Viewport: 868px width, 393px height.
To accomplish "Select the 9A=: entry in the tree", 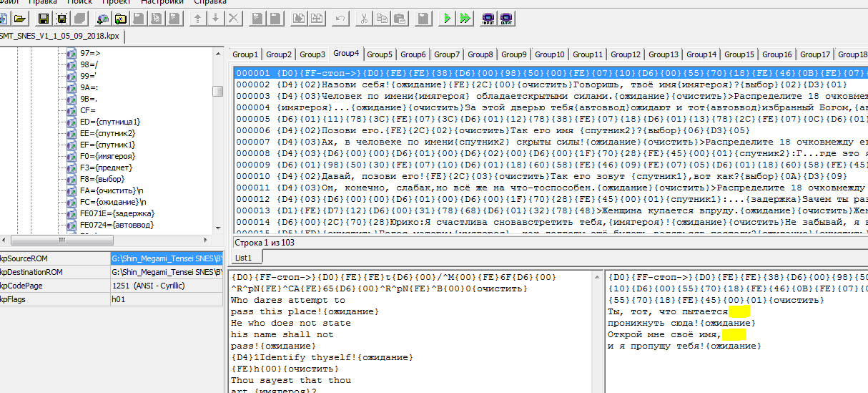I will (89, 87).
